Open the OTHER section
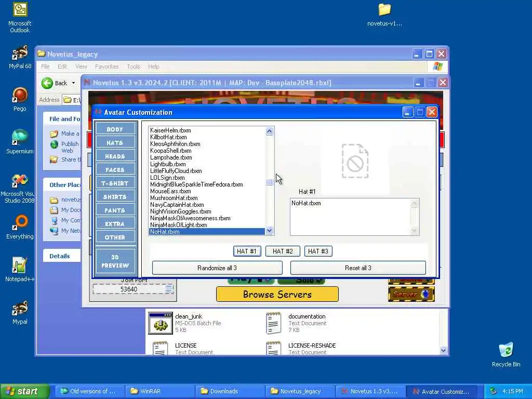This screenshot has width=532, height=399. [x=115, y=237]
